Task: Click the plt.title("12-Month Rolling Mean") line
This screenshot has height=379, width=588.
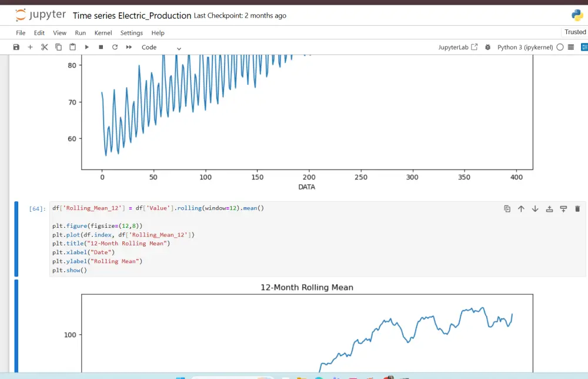Action: coord(111,244)
